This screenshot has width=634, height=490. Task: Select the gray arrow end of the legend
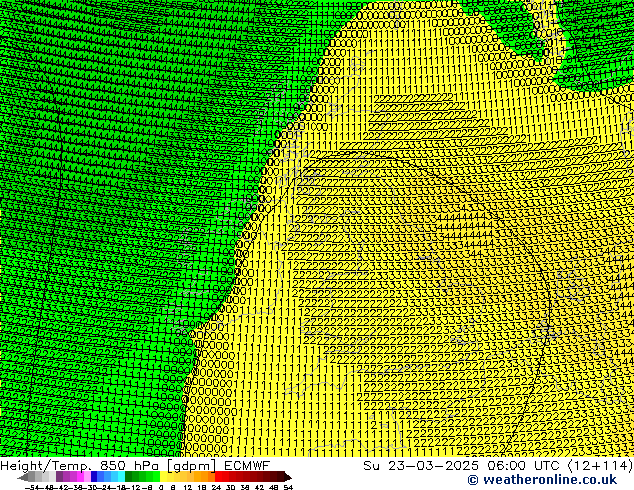coord(23,477)
